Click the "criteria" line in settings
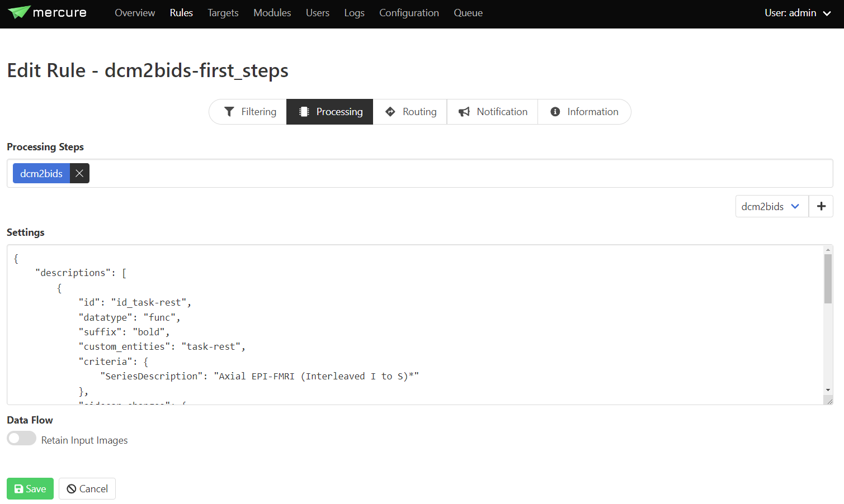This screenshot has width=844, height=504. pyautogui.click(x=113, y=362)
